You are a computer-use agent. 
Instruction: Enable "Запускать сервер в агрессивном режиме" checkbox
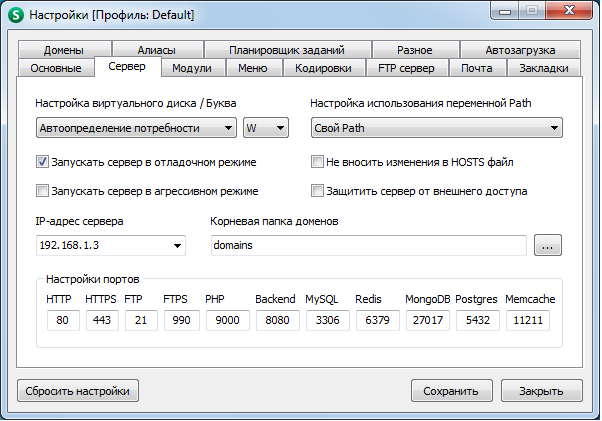coord(42,191)
